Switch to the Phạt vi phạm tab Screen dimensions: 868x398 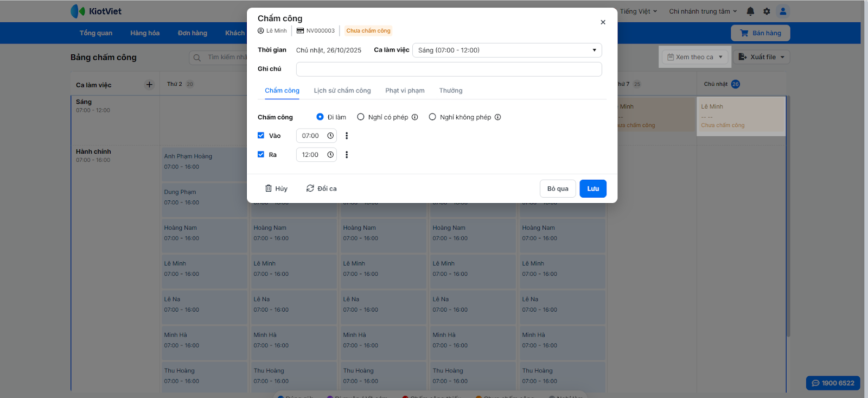(405, 91)
